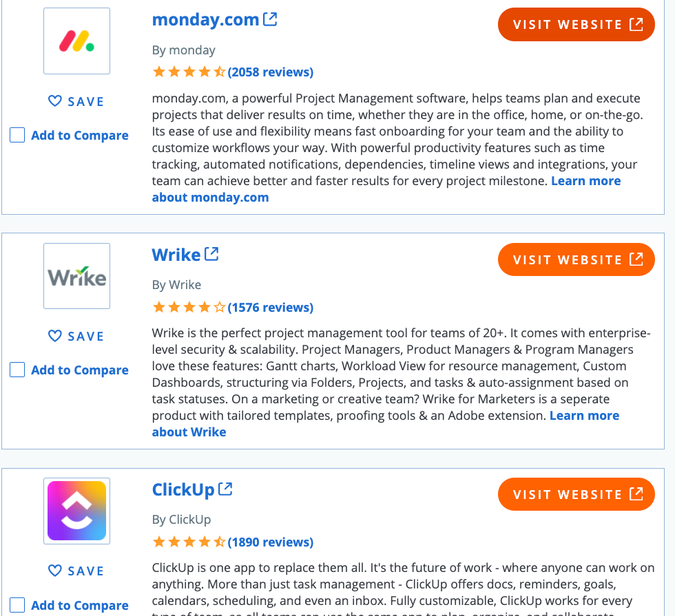
Task: Click the Wrike logo thumbnail
Action: [x=76, y=276]
